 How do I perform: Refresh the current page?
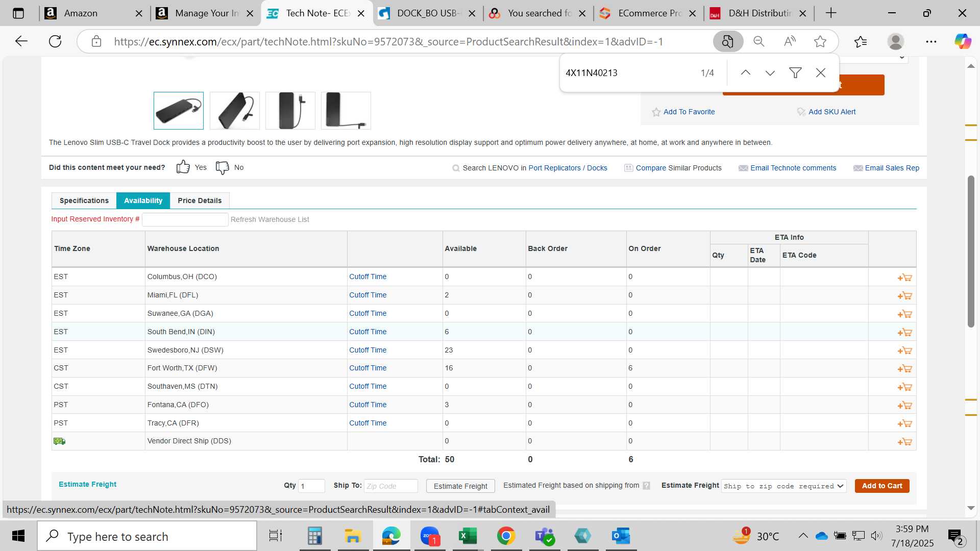(x=55, y=41)
